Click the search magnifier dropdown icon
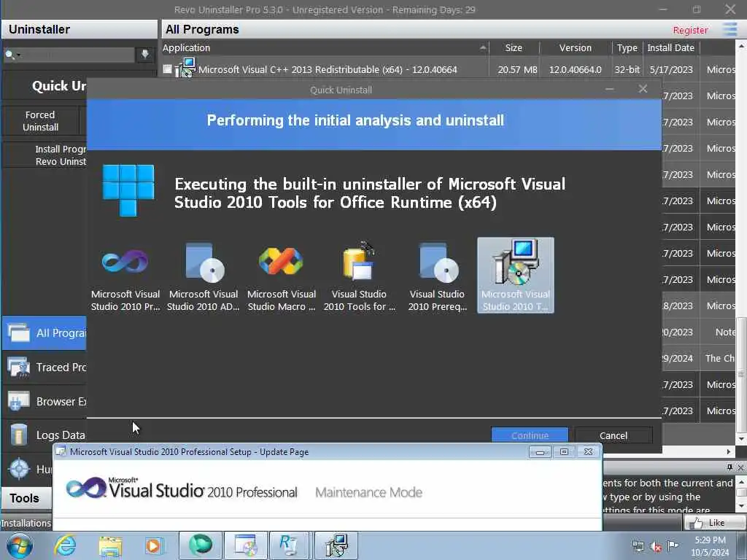This screenshot has width=747, height=560. [x=12, y=55]
